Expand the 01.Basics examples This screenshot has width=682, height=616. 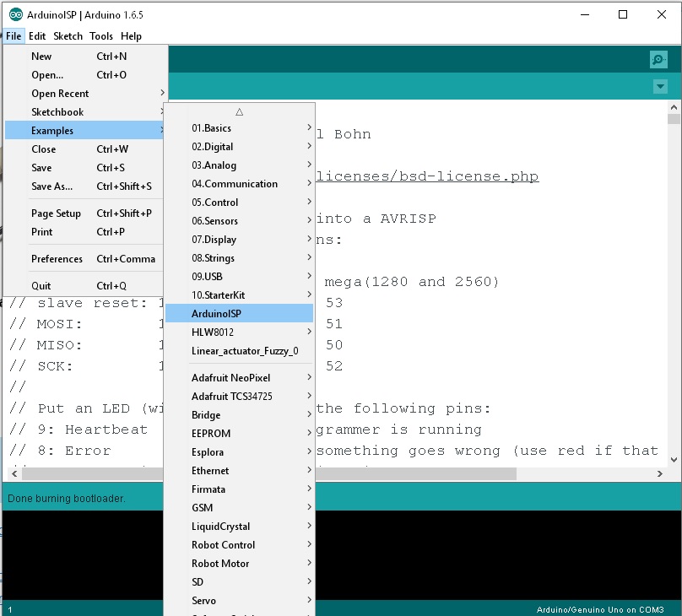(239, 128)
